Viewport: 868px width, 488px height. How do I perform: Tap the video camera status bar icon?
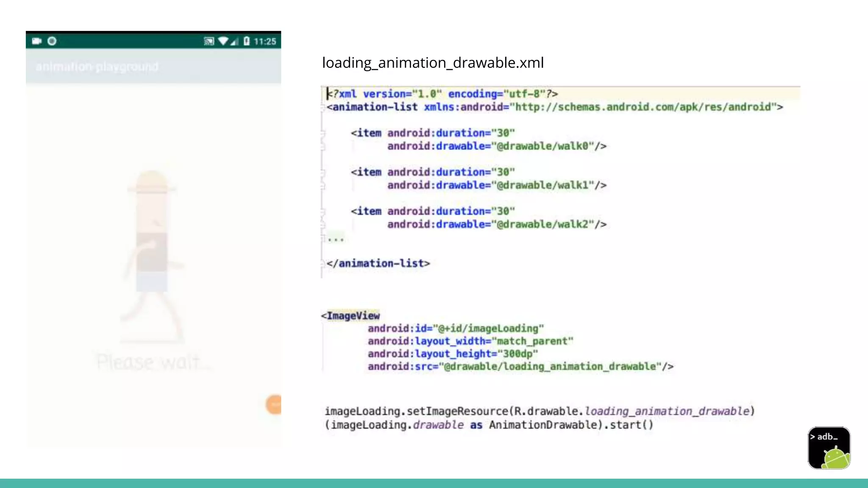pyautogui.click(x=37, y=41)
